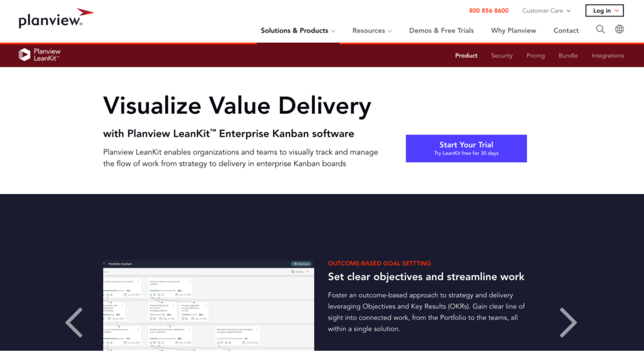Open the Integrations tab

(x=608, y=56)
